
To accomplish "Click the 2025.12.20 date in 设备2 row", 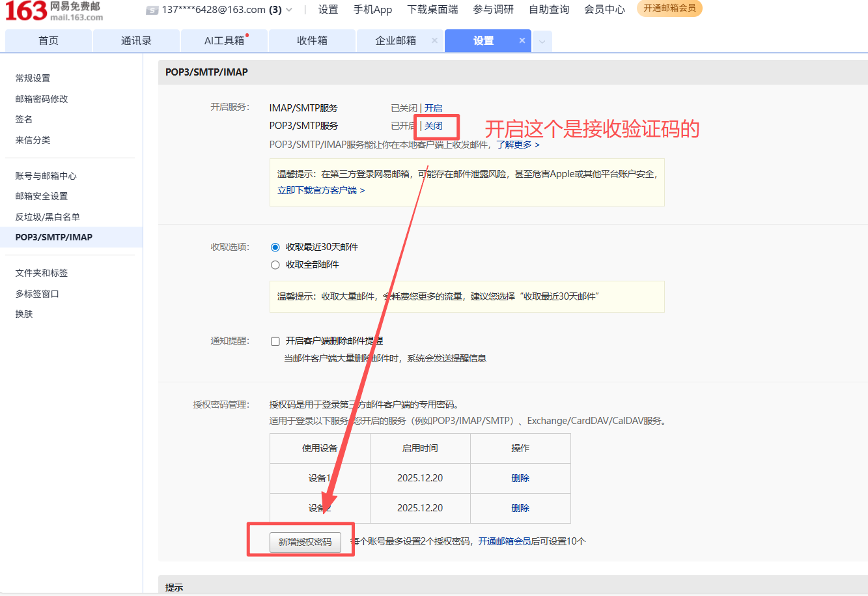I will pyautogui.click(x=420, y=508).
